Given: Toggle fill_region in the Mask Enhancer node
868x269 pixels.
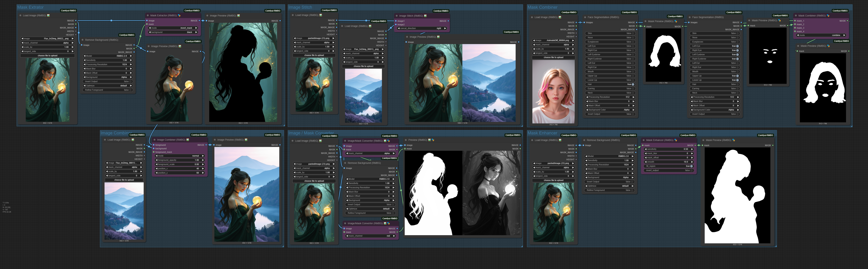Looking at the screenshot, I should coord(691,166).
